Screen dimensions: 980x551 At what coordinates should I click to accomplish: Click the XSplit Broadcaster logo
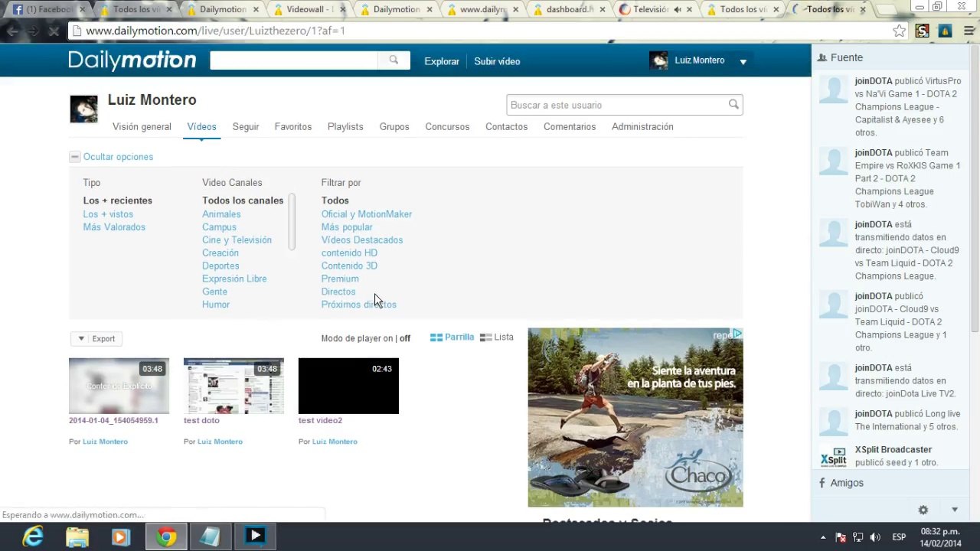[x=834, y=457]
